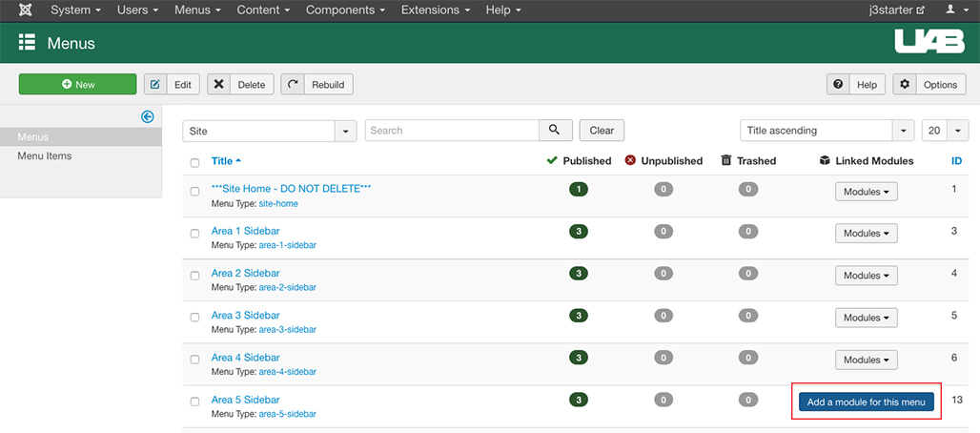
Task: Check the Area 1 Sidebar checkbox
Action: 194,233
